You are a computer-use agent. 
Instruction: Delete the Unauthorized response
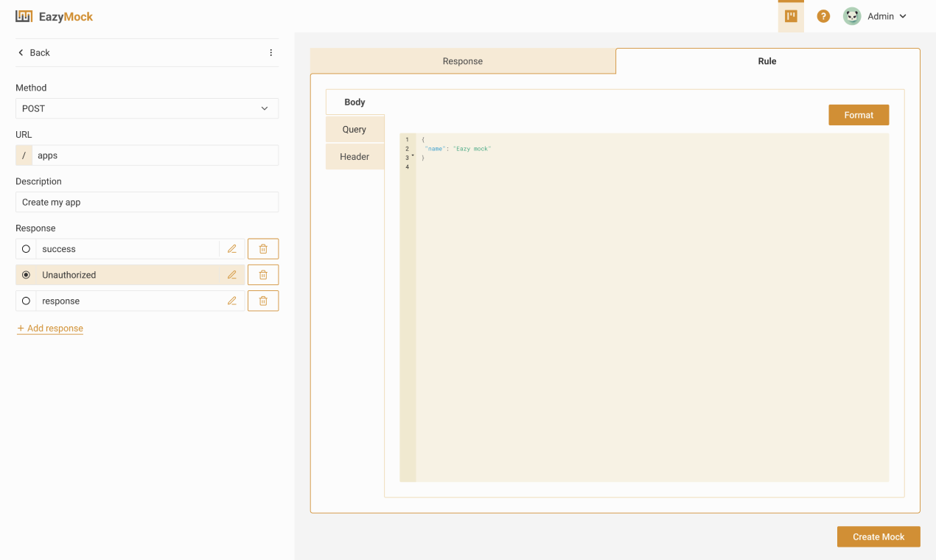[x=263, y=275]
